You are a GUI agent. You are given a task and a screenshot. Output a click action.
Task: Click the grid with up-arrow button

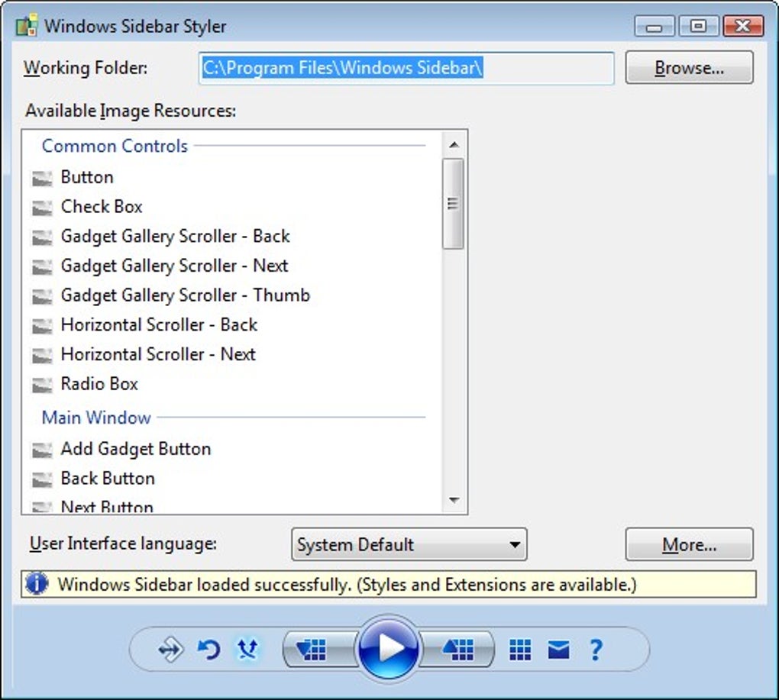(x=457, y=649)
